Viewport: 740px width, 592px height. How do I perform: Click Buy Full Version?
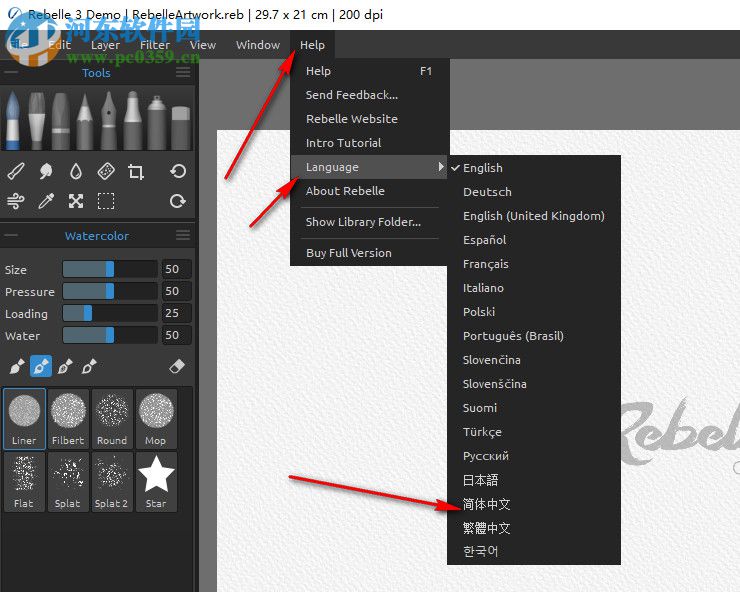[x=369, y=253]
